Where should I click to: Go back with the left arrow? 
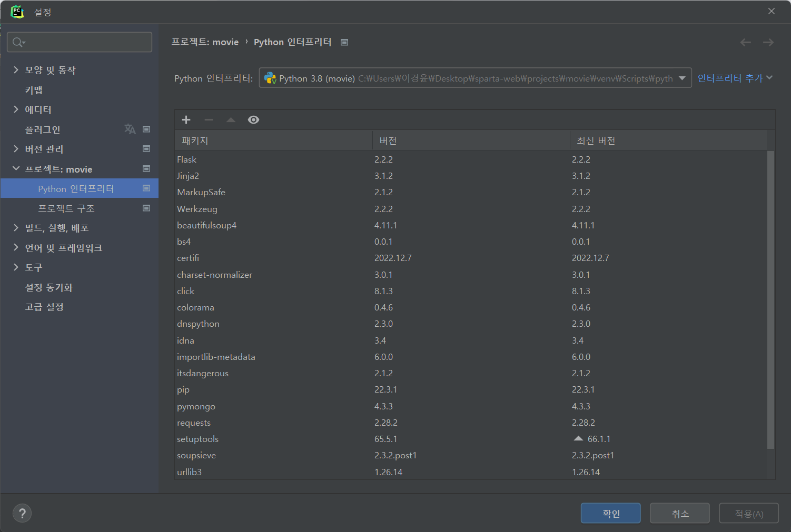pos(746,42)
